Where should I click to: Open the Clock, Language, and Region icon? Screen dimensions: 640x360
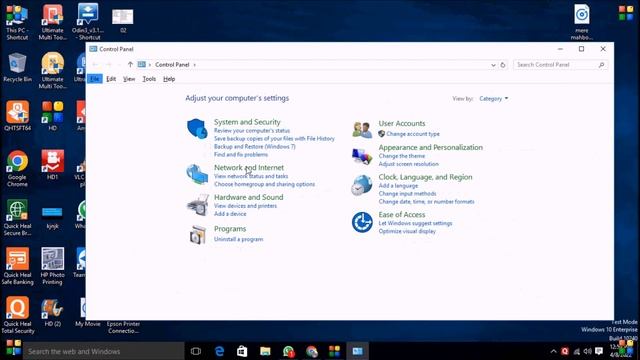tap(362, 185)
